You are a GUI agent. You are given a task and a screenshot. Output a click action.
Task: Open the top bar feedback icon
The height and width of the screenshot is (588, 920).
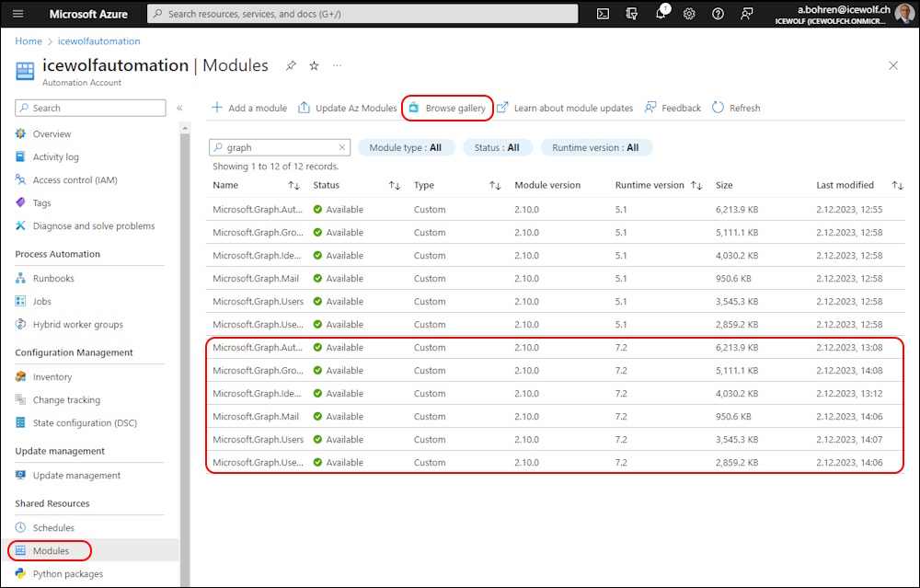pyautogui.click(x=746, y=14)
